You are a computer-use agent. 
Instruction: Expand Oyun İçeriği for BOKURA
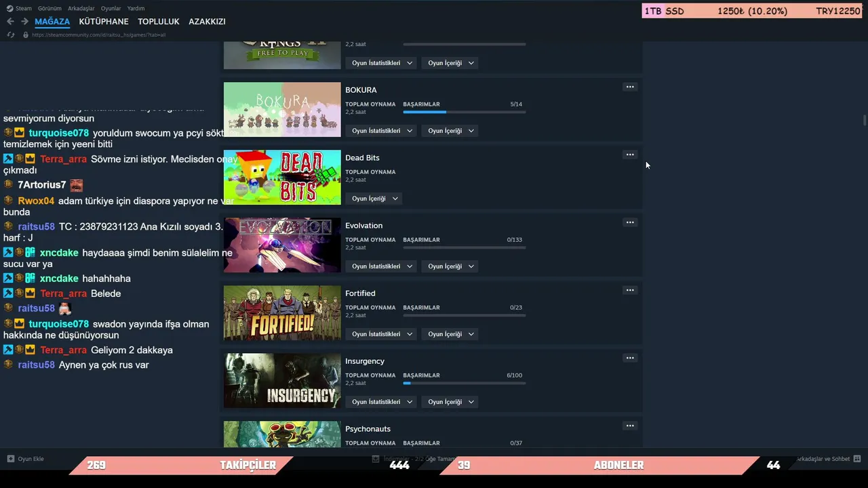[451, 131]
